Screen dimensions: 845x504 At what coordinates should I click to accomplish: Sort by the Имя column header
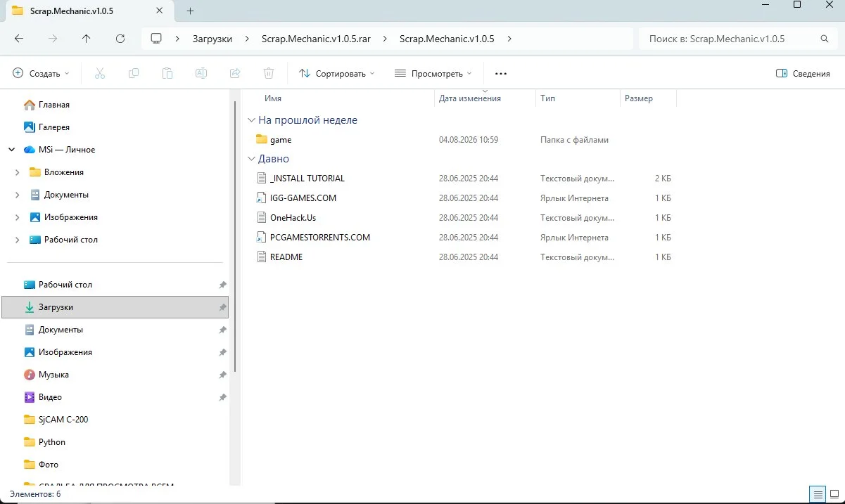point(273,98)
